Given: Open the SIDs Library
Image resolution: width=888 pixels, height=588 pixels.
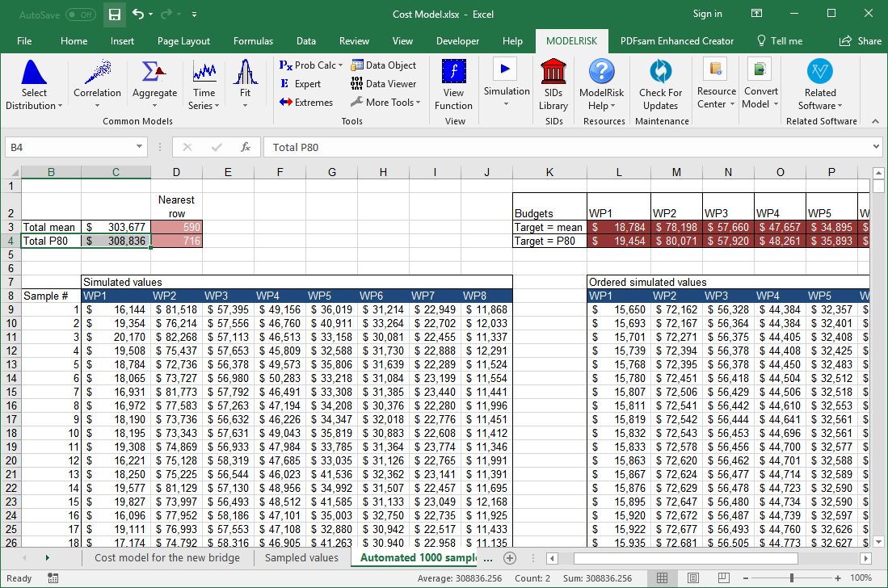Looking at the screenshot, I should [x=553, y=83].
